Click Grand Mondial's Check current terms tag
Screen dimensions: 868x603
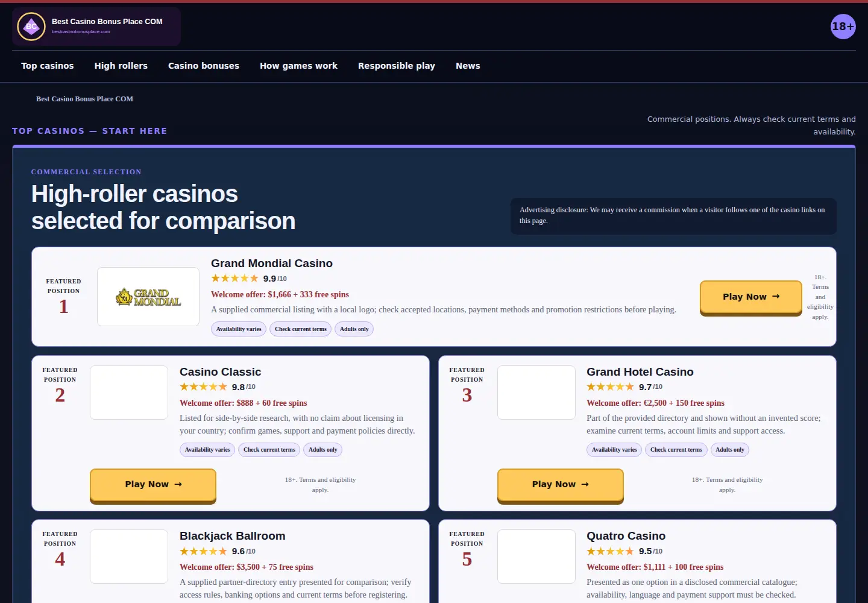[x=301, y=329]
